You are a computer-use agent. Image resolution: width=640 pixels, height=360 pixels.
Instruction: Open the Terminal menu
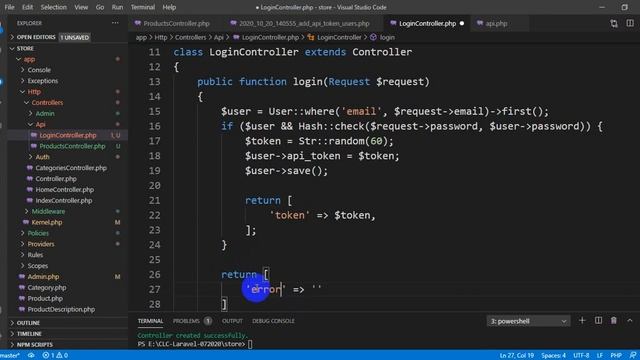coord(142,7)
